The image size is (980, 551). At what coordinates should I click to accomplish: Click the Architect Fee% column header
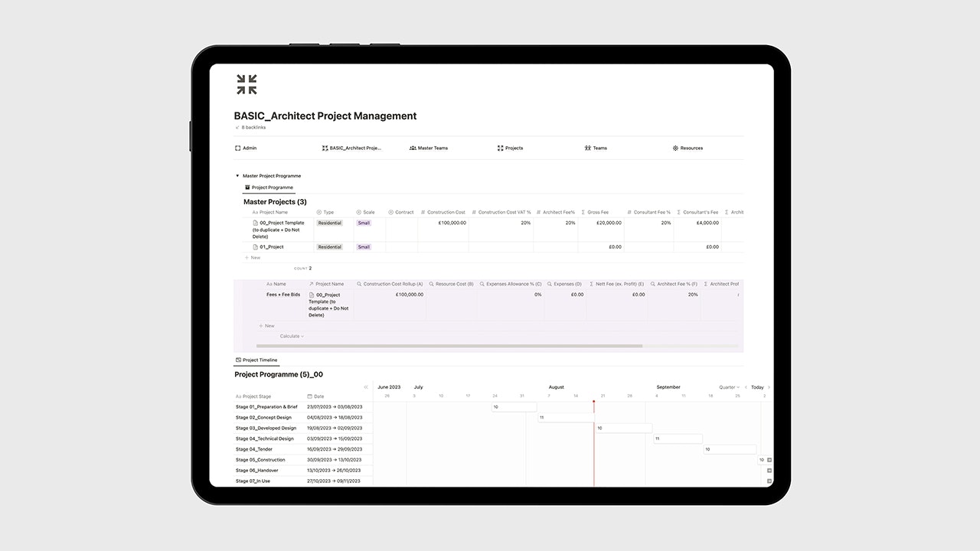556,212
